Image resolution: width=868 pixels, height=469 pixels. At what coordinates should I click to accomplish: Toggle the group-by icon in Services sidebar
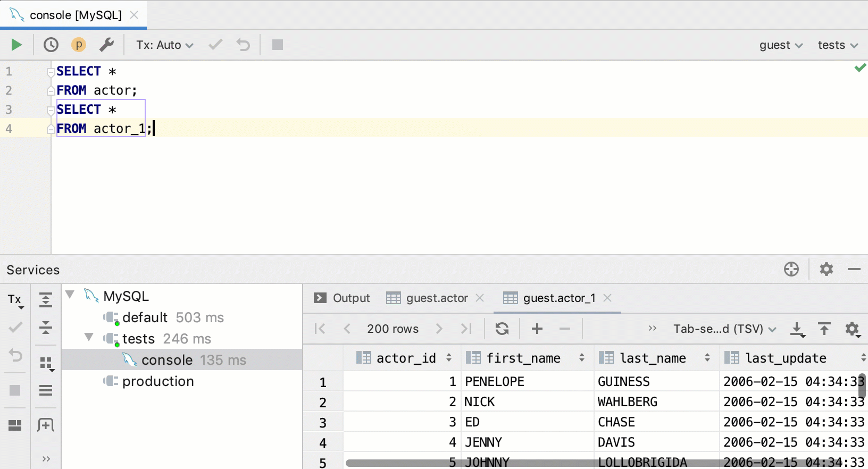coord(46,364)
